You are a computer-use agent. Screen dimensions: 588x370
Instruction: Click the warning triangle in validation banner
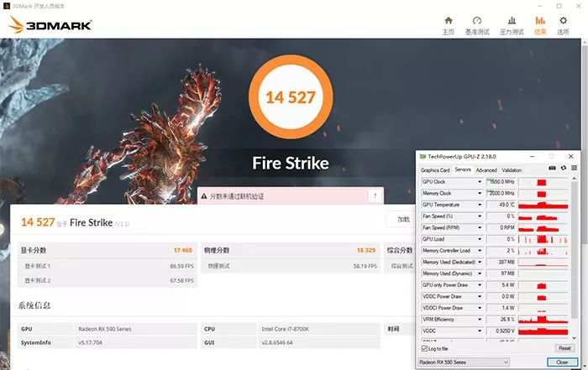coord(204,195)
